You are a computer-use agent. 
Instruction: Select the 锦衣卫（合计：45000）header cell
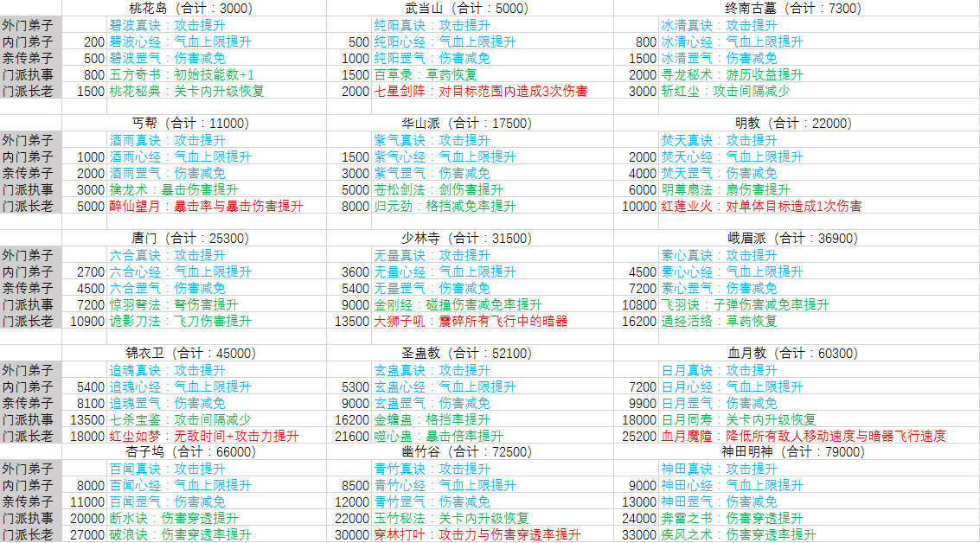[189, 354]
